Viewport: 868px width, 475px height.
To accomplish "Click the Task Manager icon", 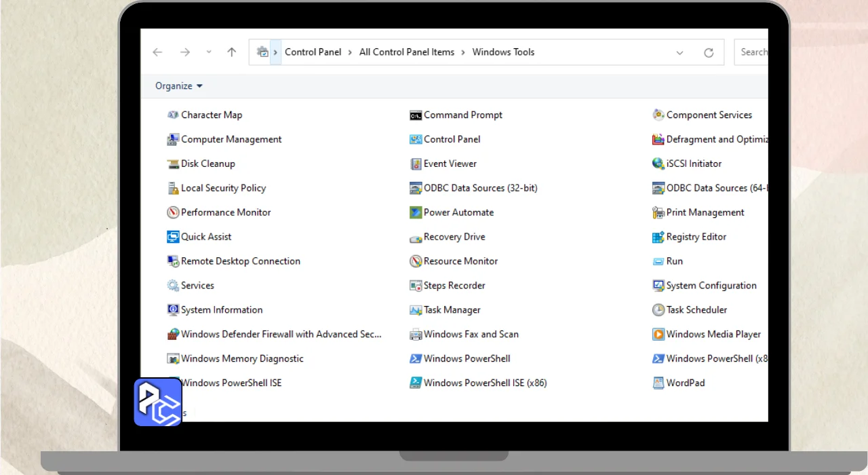I will [416, 310].
